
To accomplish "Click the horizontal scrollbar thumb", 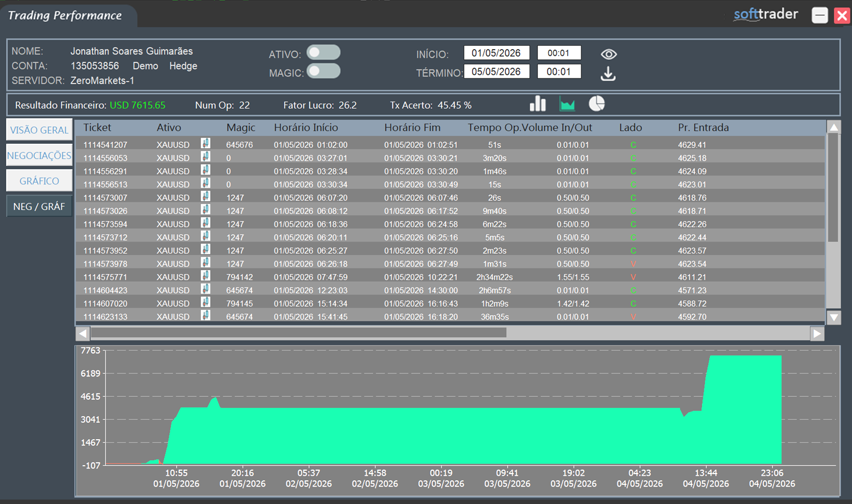I will point(299,334).
